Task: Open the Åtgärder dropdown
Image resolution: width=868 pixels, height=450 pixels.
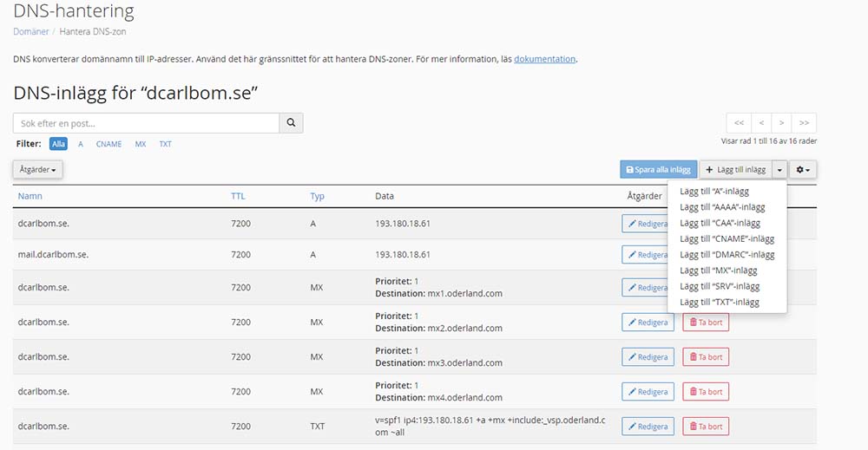Action: click(x=37, y=170)
